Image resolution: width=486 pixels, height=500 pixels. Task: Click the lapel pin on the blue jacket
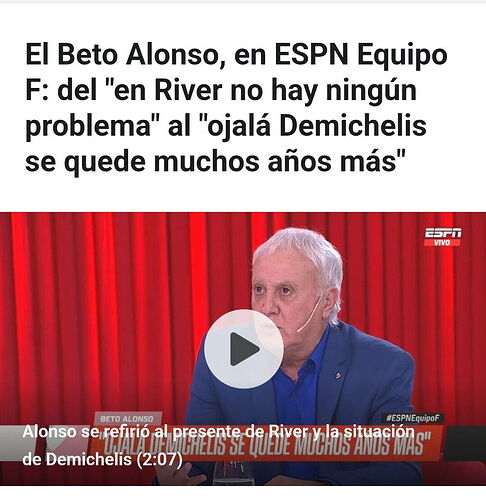pyautogui.click(x=338, y=375)
